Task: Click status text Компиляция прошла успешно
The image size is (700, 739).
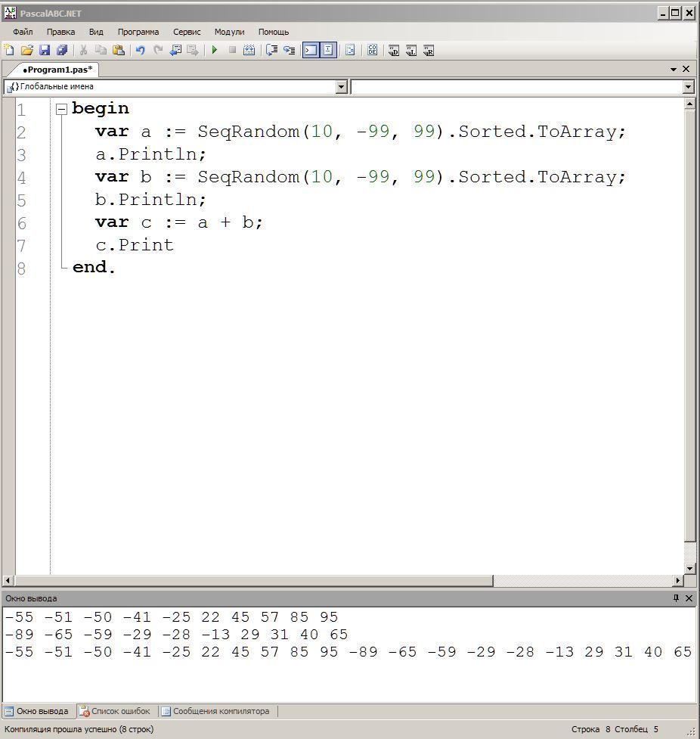Action: pos(79,729)
